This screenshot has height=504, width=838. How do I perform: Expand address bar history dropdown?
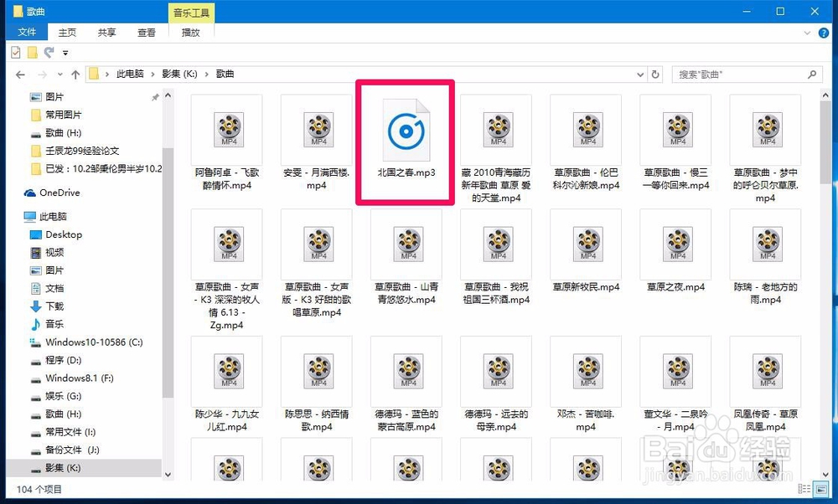point(640,75)
